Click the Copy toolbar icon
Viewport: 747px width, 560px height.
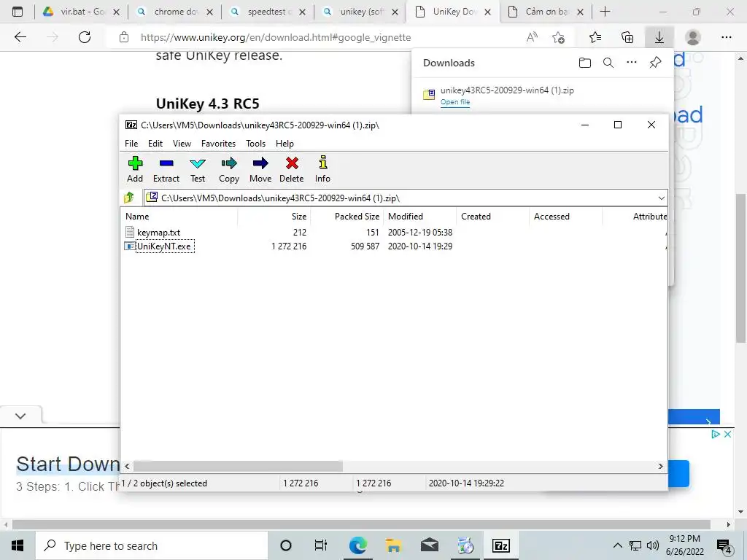tap(228, 169)
